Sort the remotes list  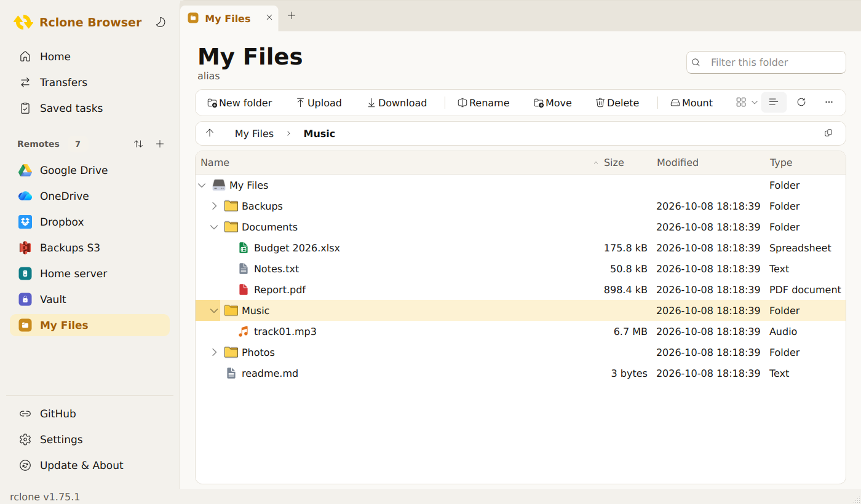138,144
